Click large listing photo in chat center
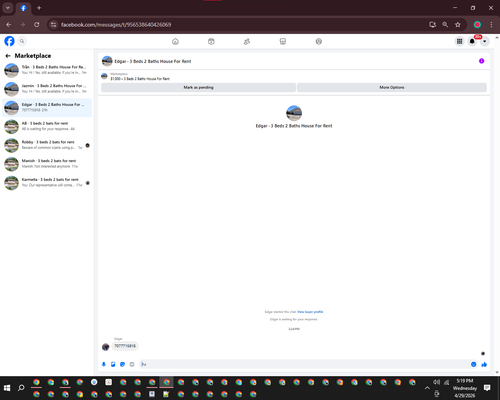500x400 pixels. pyautogui.click(x=294, y=113)
